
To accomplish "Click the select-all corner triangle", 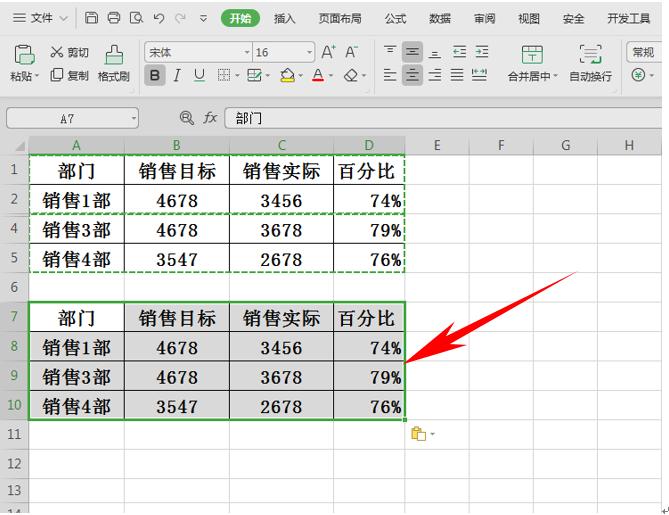I will 20,147.
